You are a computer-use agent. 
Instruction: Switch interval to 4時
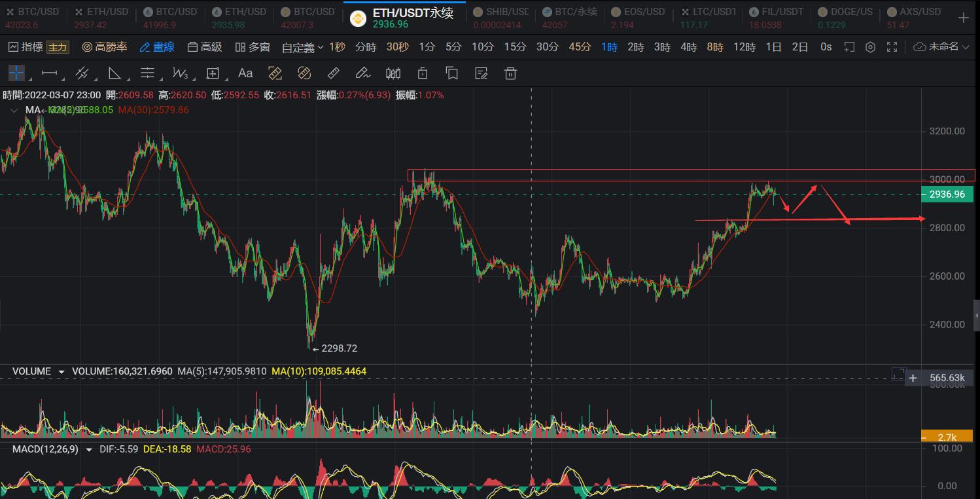(x=688, y=47)
